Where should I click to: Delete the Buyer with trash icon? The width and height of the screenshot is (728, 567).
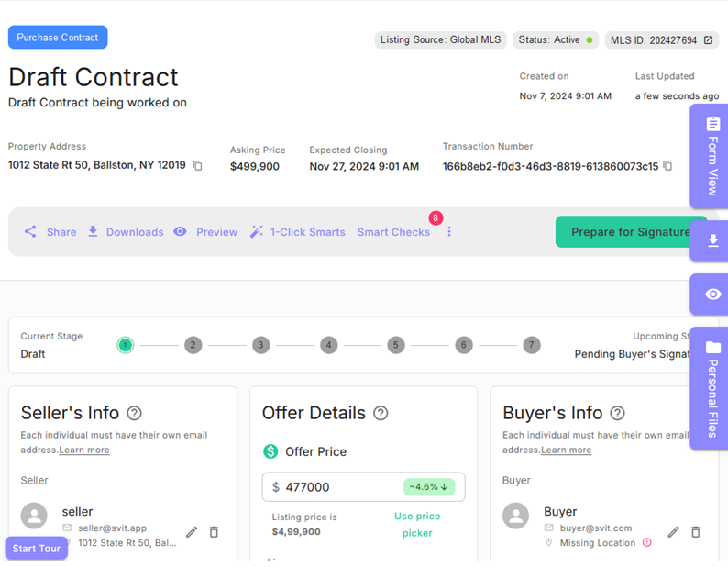click(696, 532)
